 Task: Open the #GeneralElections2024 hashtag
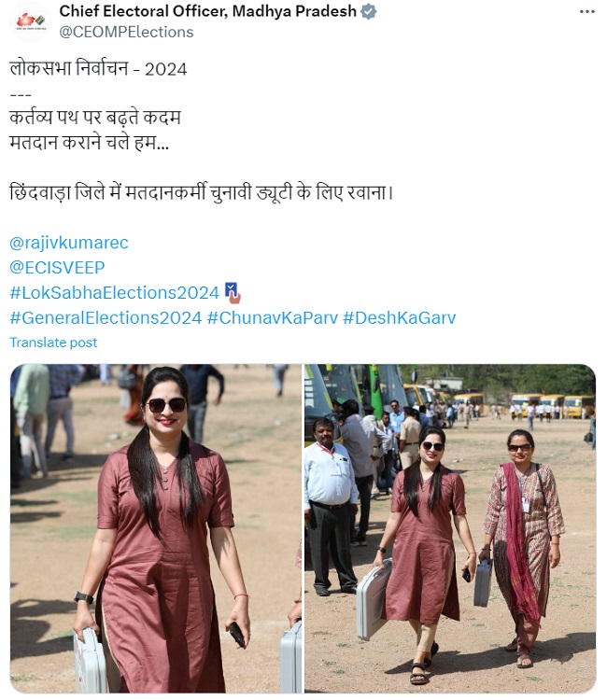click(106, 318)
